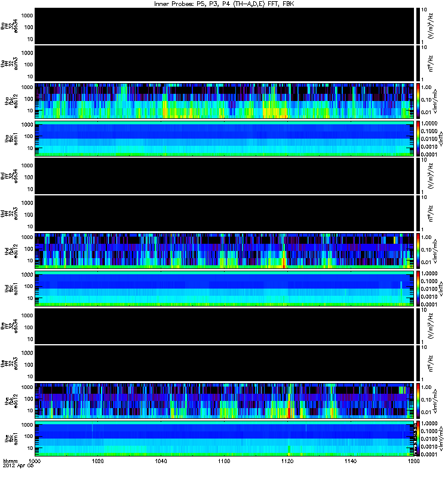Select the the fff 32 scm3 empty panel

click(x=225, y=363)
